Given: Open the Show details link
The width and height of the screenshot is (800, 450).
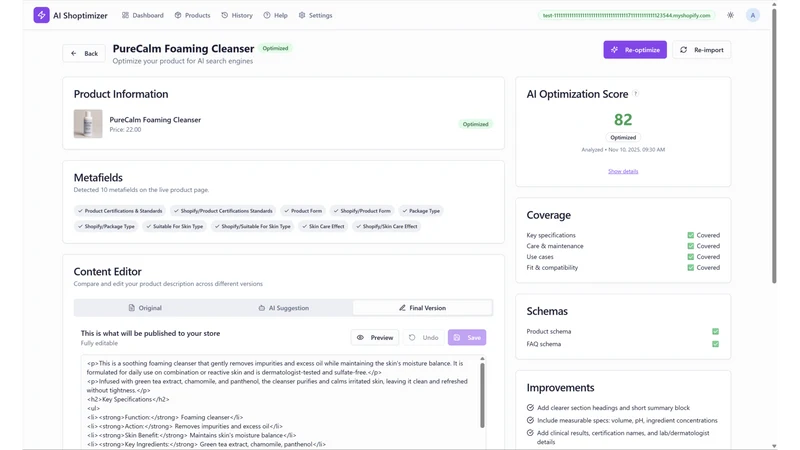Looking at the screenshot, I should pyautogui.click(x=623, y=171).
